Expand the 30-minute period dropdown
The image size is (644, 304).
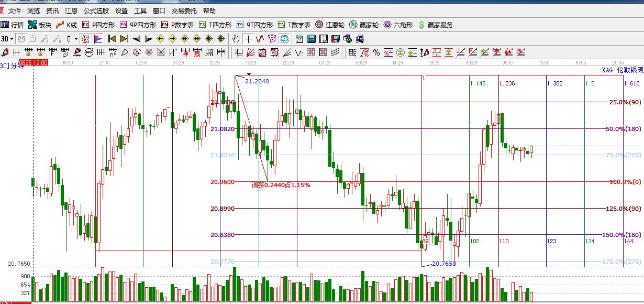tap(11, 39)
